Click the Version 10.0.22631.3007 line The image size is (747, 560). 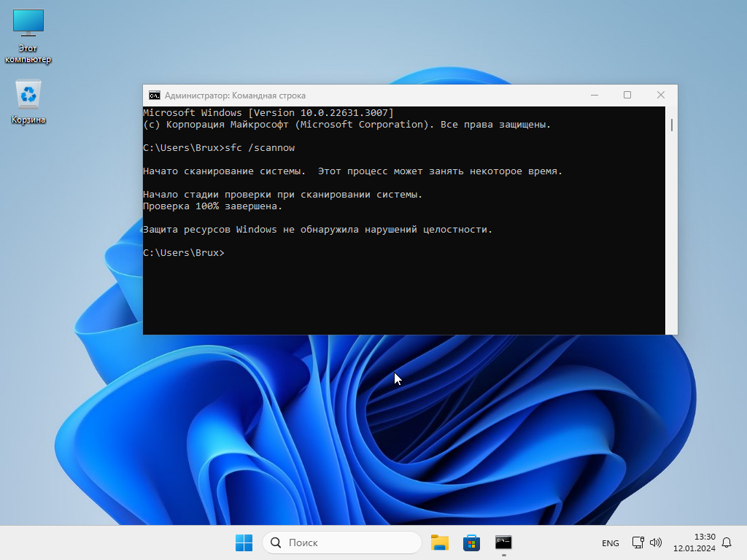[268, 113]
